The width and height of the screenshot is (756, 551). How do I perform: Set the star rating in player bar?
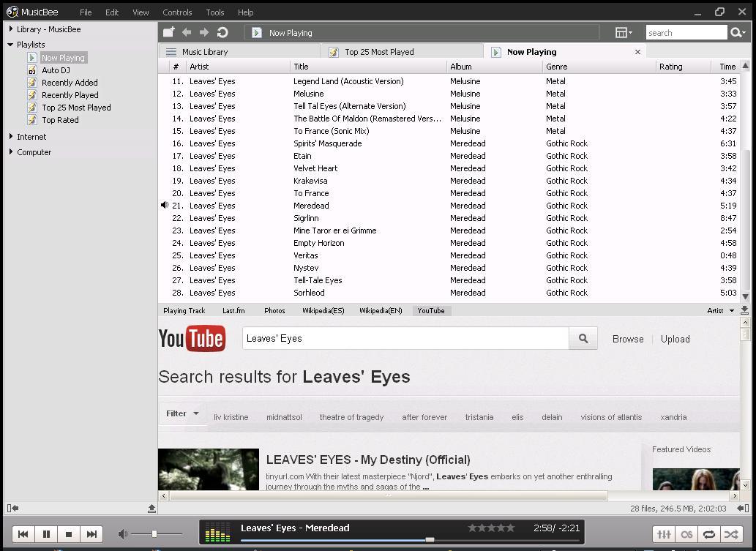point(491,528)
